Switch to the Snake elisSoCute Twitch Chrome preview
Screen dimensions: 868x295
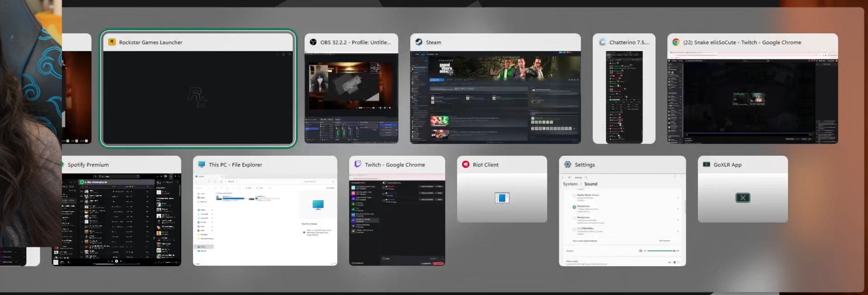(752, 97)
